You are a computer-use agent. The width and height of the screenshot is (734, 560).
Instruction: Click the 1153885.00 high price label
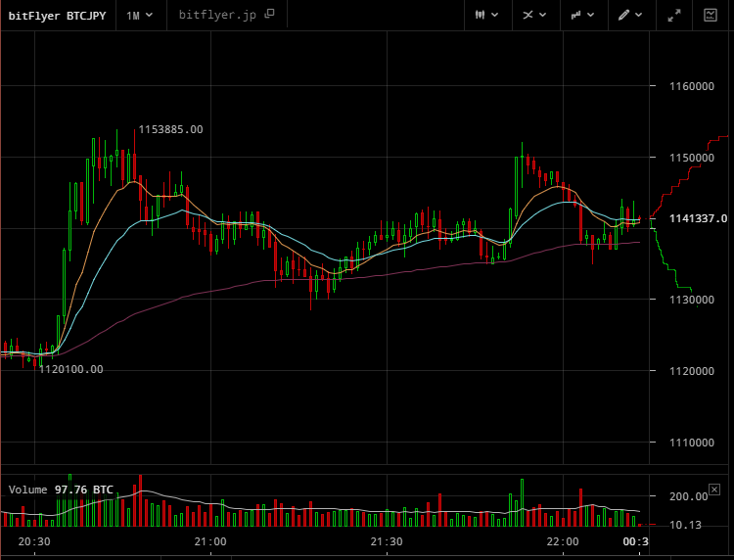coord(171,129)
